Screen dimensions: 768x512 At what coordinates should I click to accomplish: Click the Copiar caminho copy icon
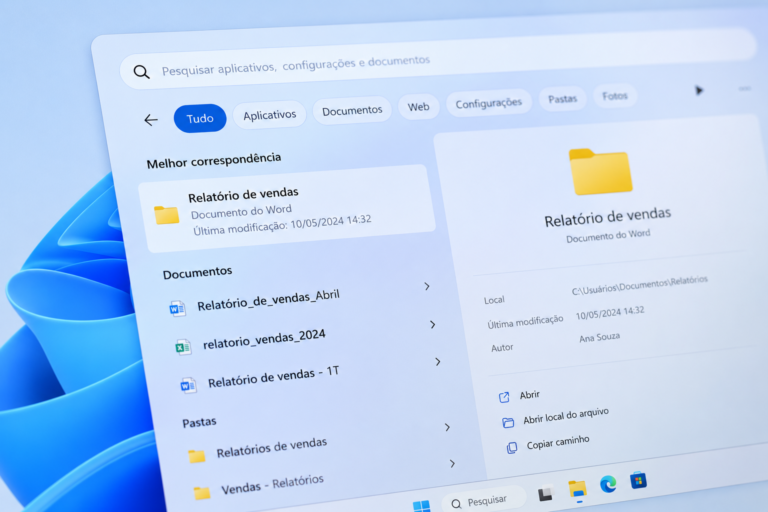click(x=511, y=447)
